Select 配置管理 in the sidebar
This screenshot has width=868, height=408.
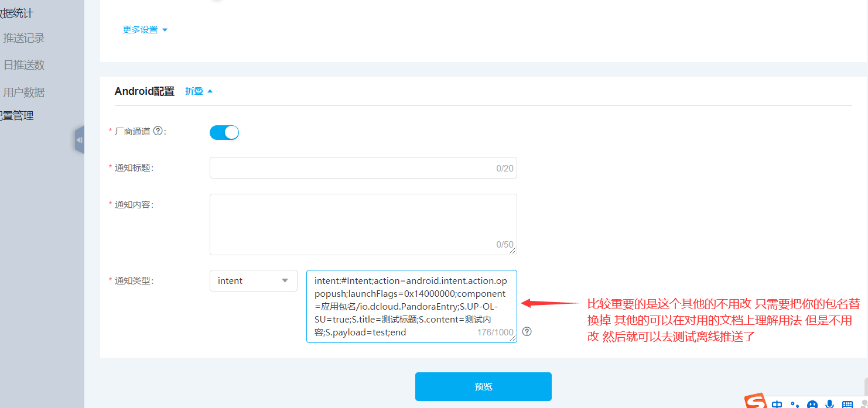[x=16, y=116]
